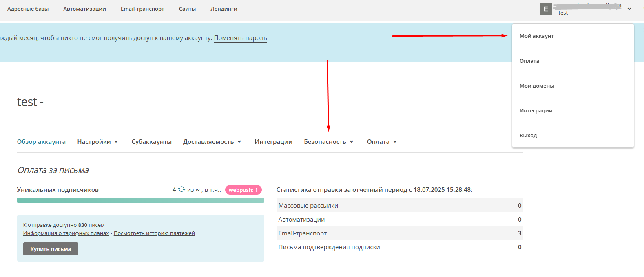
Task: Expand the account dropdown chevron at top right
Action: click(x=629, y=9)
